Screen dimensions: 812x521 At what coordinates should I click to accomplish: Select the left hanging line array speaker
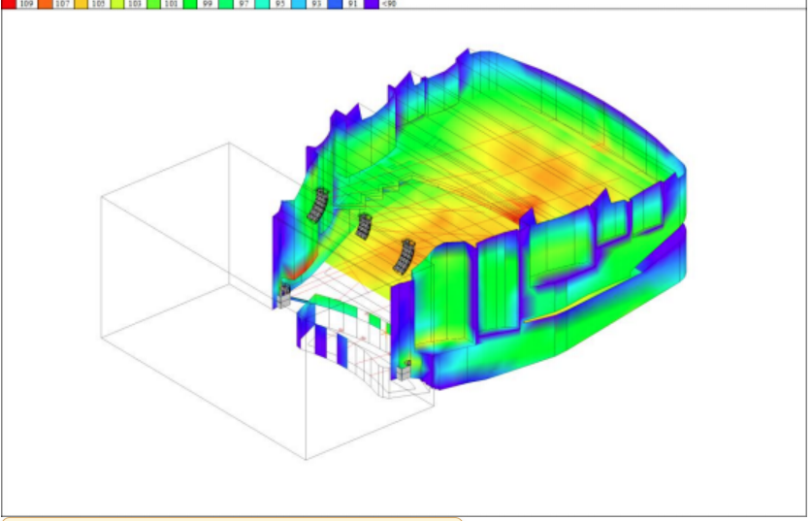tap(318, 205)
